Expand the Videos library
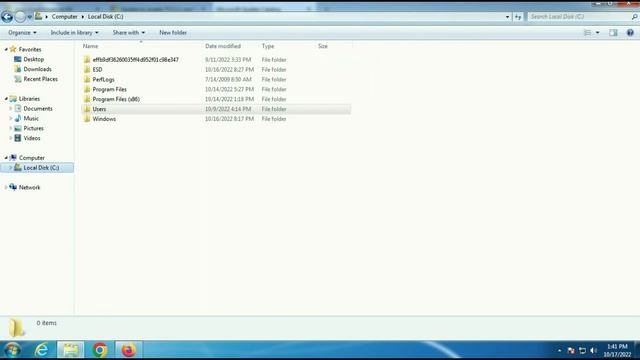 11,138
